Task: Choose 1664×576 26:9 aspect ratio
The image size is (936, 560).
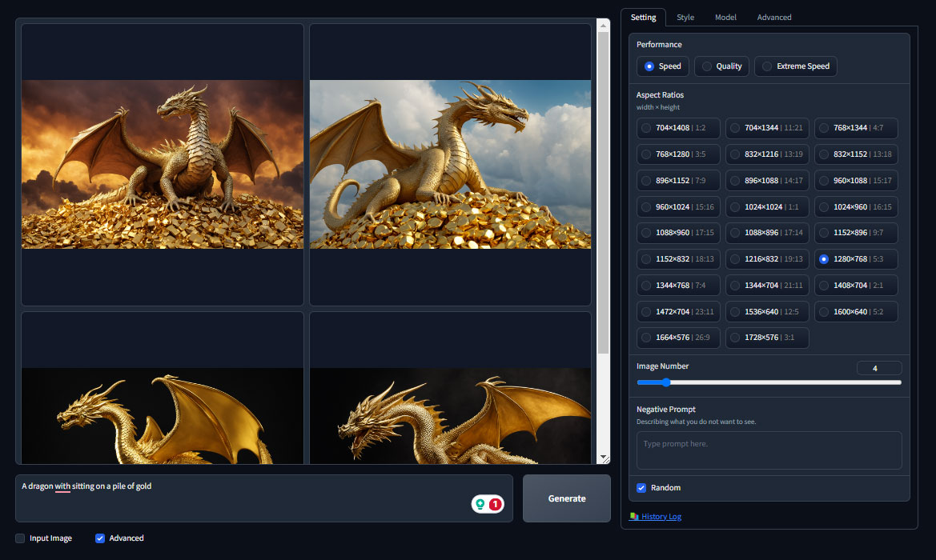Action: pos(678,338)
